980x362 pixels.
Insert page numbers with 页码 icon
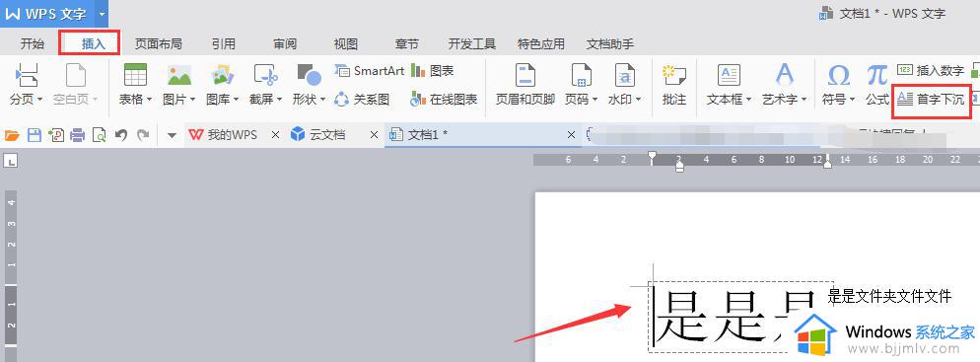click(x=582, y=75)
